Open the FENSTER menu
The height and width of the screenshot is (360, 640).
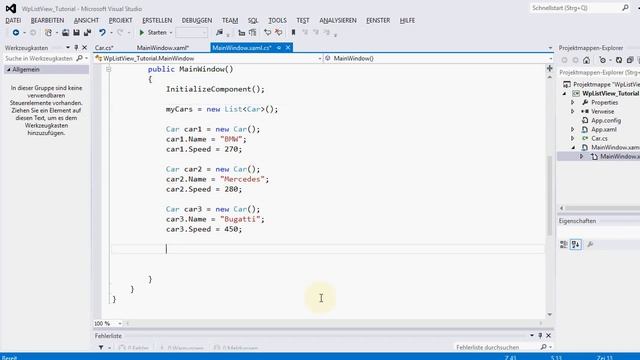[378, 20]
